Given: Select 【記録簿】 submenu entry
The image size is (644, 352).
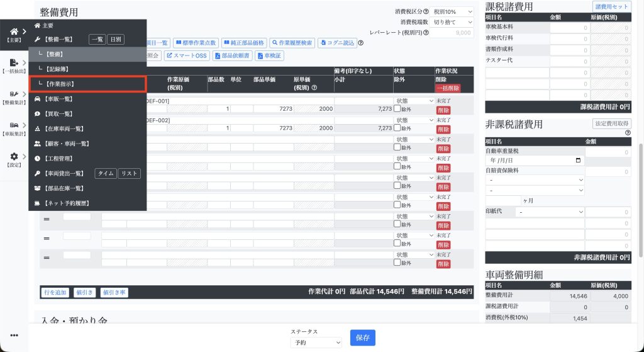Looking at the screenshot, I should click(x=87, y=69).
